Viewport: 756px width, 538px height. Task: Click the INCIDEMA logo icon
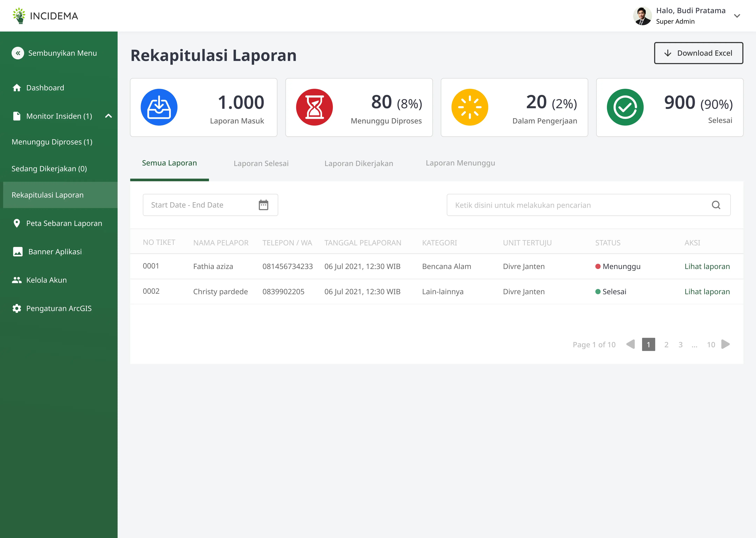point(19,16)
